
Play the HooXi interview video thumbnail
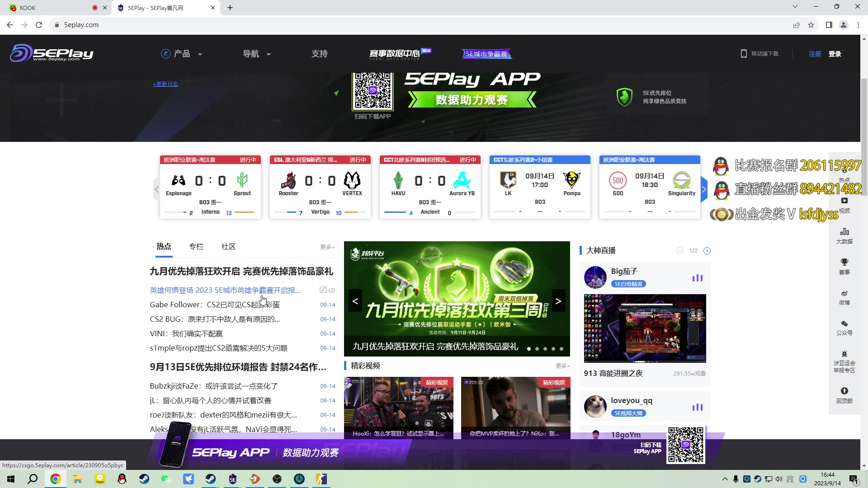click(x=398, y=408)
